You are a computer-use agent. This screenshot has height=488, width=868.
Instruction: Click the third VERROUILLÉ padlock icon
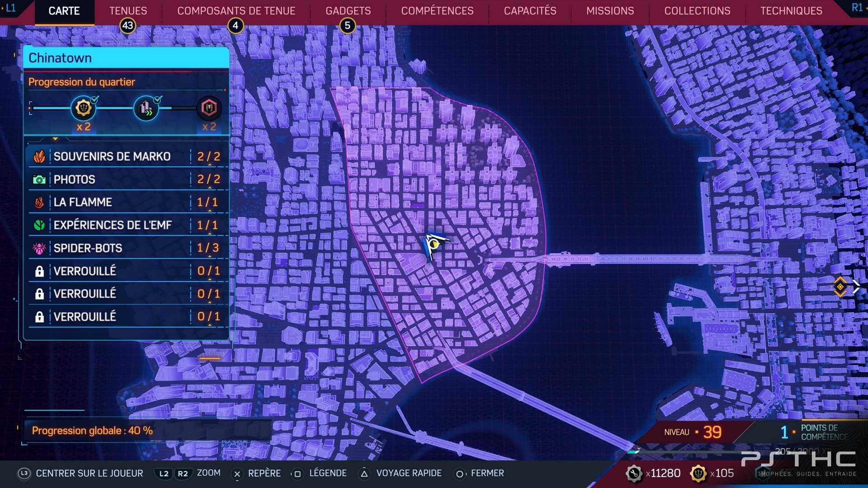39,317
